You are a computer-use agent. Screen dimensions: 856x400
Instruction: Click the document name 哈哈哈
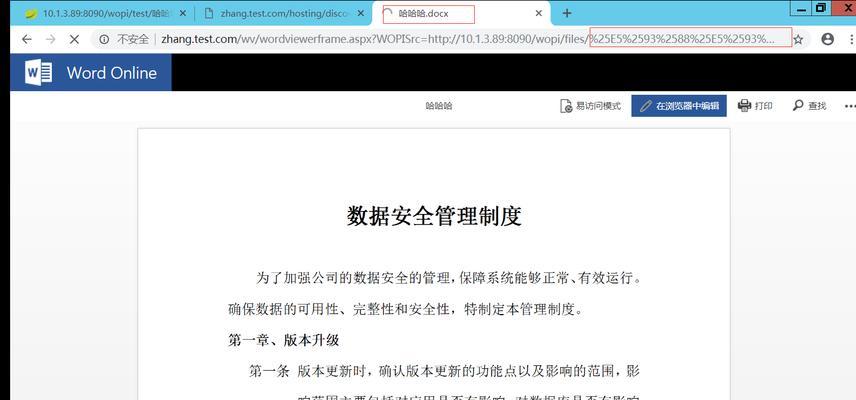[438, 106]
